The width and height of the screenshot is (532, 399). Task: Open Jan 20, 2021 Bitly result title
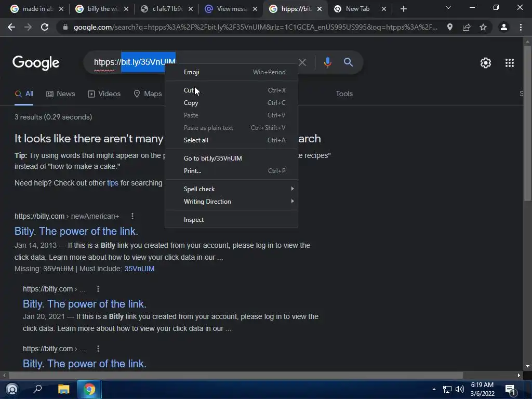85,303
